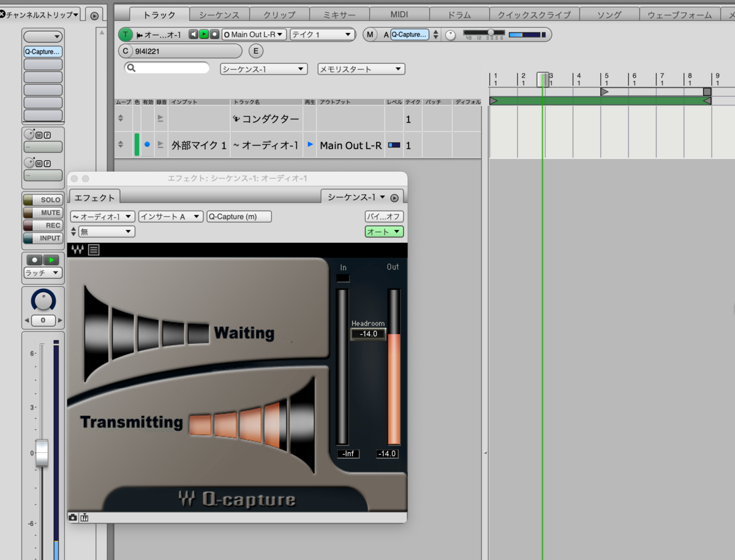735x560 pixels.
Task: Click the blue play triangle on オーディオ-1 row
Action: point(310,145)
